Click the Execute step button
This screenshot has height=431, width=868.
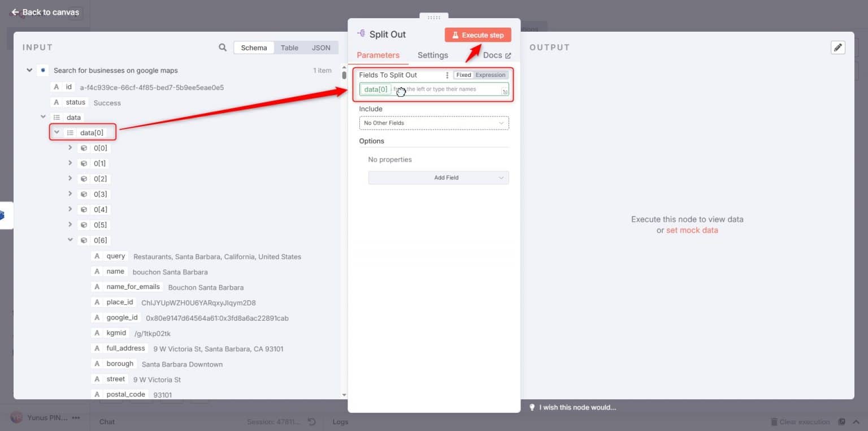478,35
